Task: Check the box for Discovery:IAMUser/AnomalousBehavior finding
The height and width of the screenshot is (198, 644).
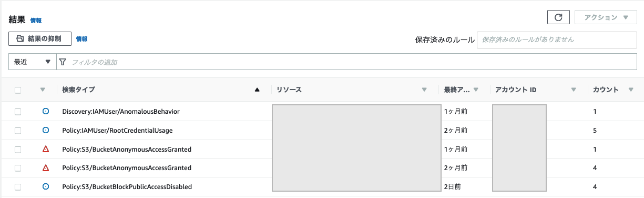Action: (x=18, y=112)
